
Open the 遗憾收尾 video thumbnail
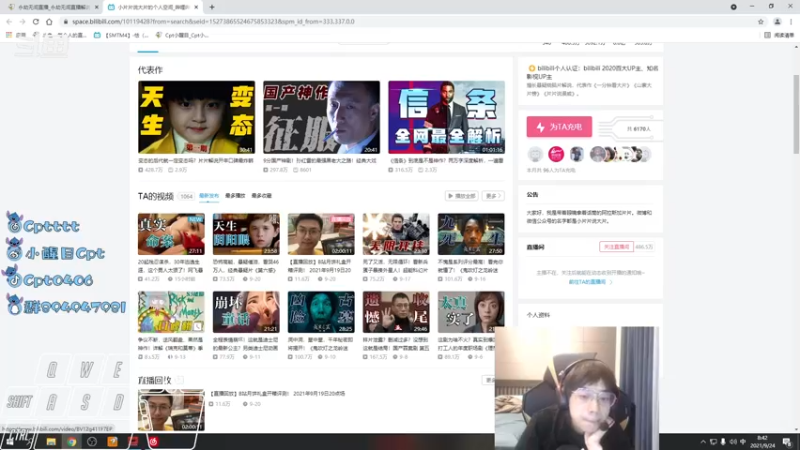coord(396,312)
